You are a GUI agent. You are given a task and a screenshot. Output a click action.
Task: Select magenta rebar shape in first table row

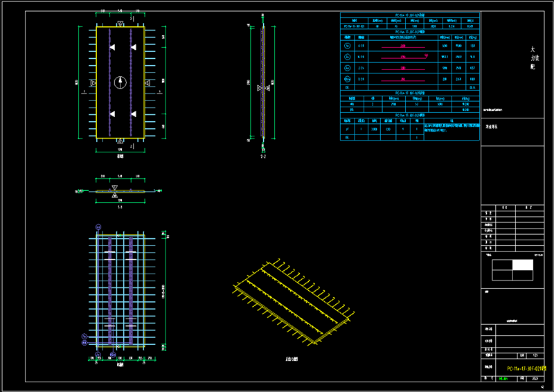tap(403, 46)
